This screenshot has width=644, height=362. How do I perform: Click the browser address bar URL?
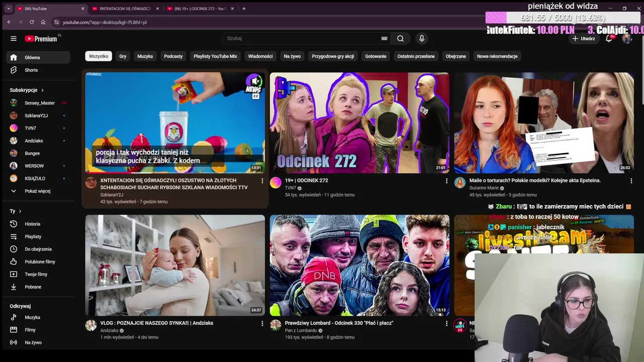pyautogui.click(x=105, y=22)
